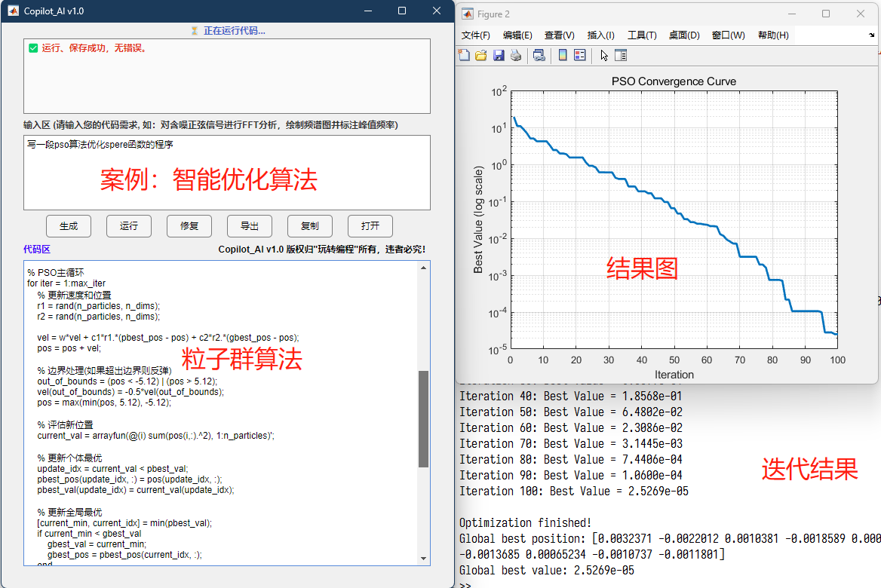Click the 生成 button

tap(69, 226)
